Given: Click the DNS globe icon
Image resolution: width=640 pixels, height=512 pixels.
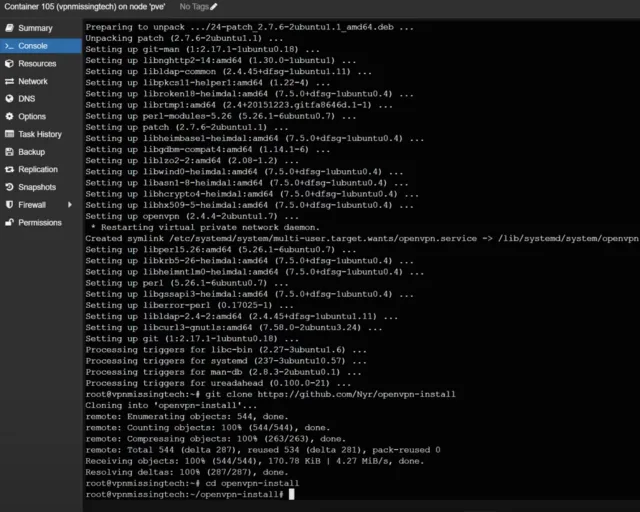Looking at the screenshot, I should tap(9, 99).
